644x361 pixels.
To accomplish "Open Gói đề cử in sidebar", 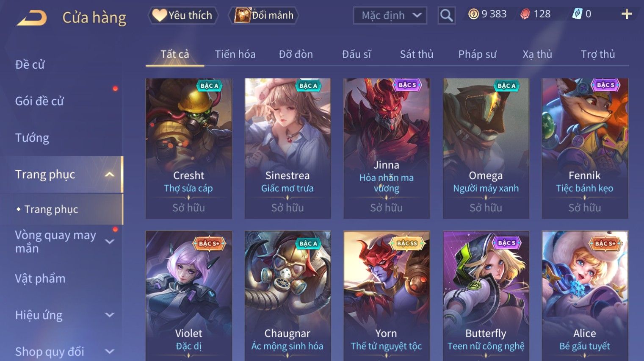I will click(x=39, y=101).
